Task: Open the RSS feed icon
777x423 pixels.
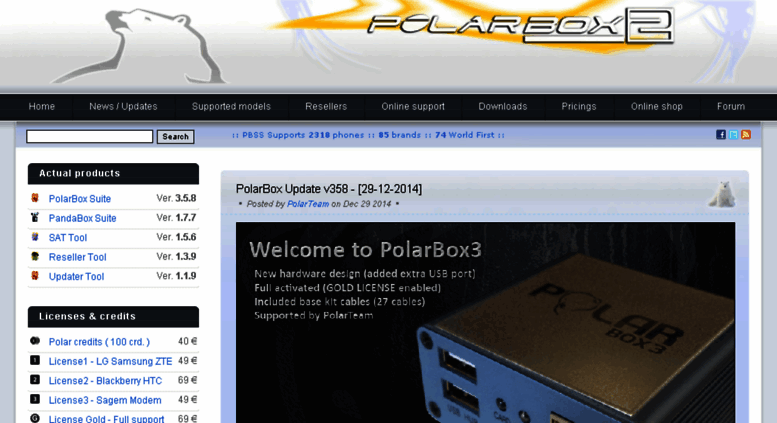Action: click(746, 135)
